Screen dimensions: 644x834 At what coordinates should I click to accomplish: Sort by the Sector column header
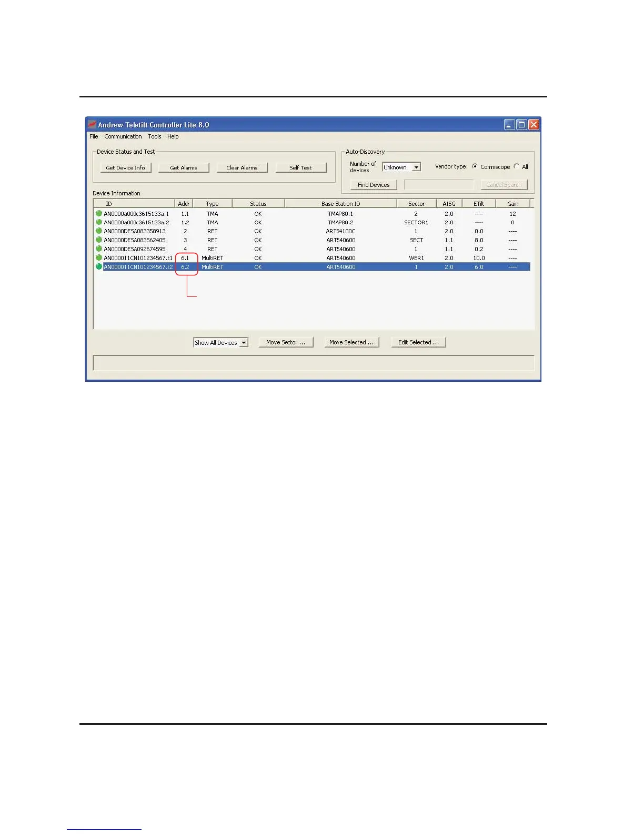tap(417, 204)
